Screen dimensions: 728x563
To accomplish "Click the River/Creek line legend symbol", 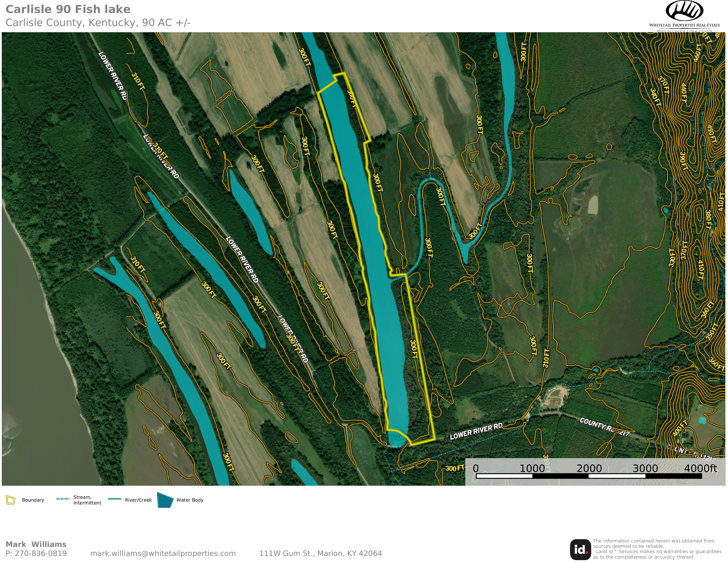I will click(x=115, y=499).
